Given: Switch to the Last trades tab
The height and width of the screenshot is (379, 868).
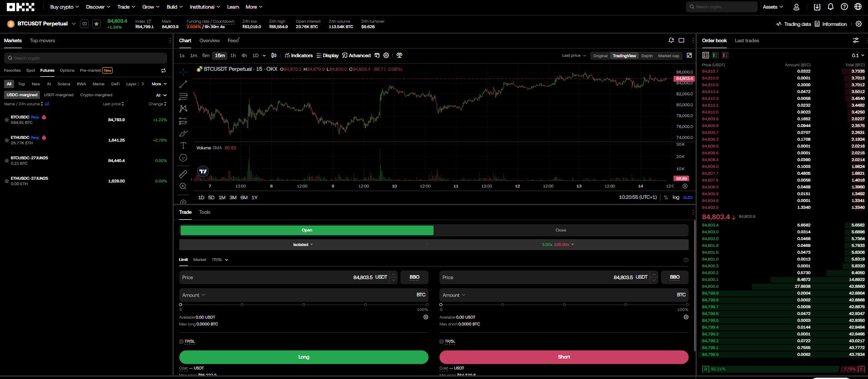Looking at the screenshot, I should 747,40.
